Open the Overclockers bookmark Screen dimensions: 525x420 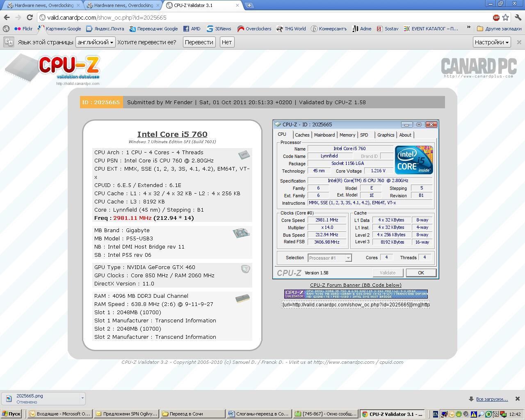coord(254,29)
